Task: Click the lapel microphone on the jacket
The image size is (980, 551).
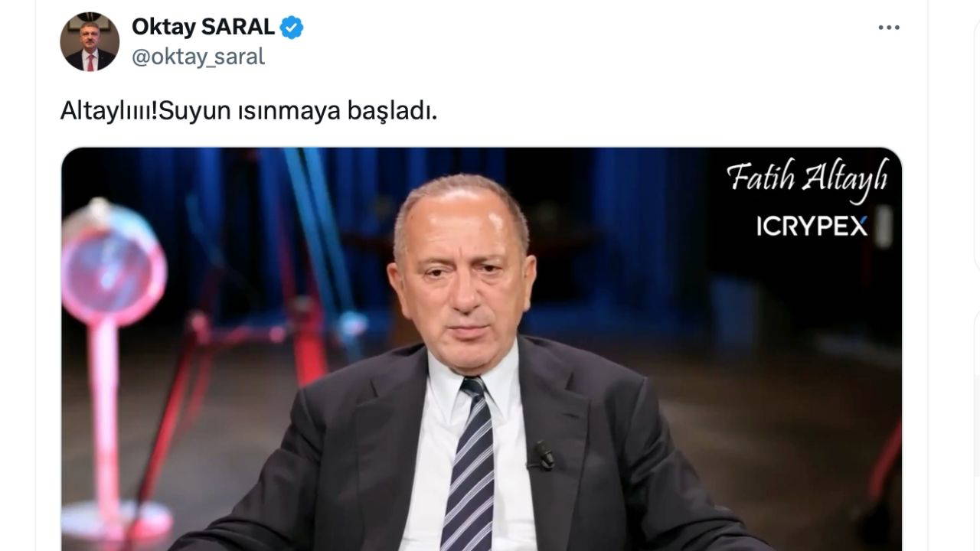Action: [543, 455]
